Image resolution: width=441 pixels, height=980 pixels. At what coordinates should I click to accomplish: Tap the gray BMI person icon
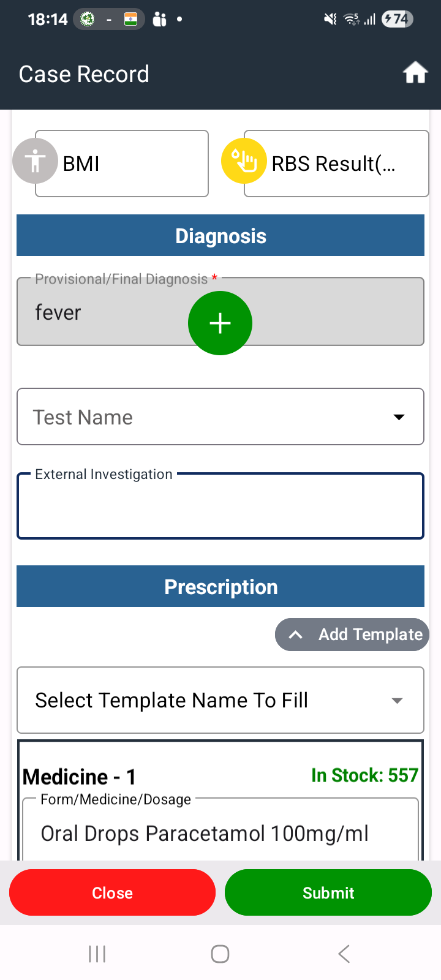36,161
